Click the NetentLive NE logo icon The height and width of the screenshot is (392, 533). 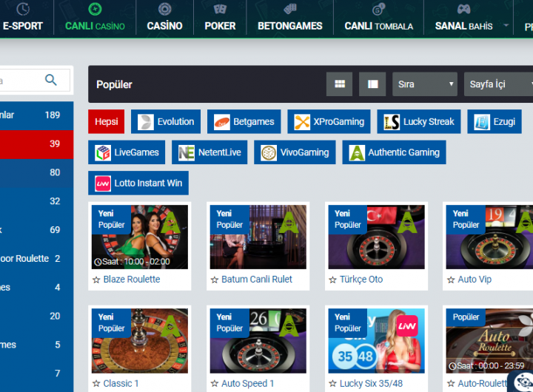[x=187, y=152]
